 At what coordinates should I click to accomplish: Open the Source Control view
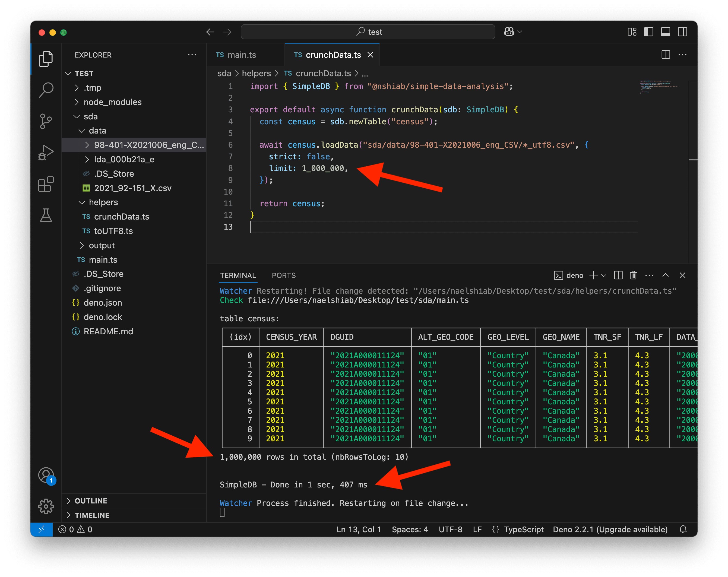point(46,121)
